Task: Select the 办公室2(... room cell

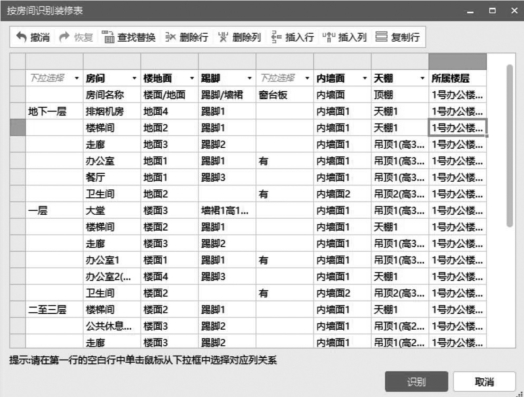Action: point(112,277)
